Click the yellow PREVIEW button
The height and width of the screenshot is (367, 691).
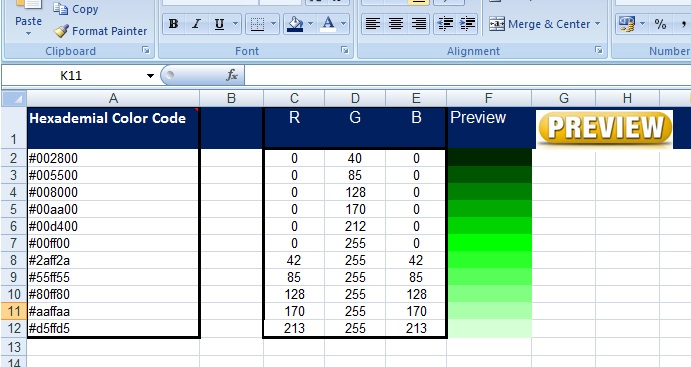point(605,128)
